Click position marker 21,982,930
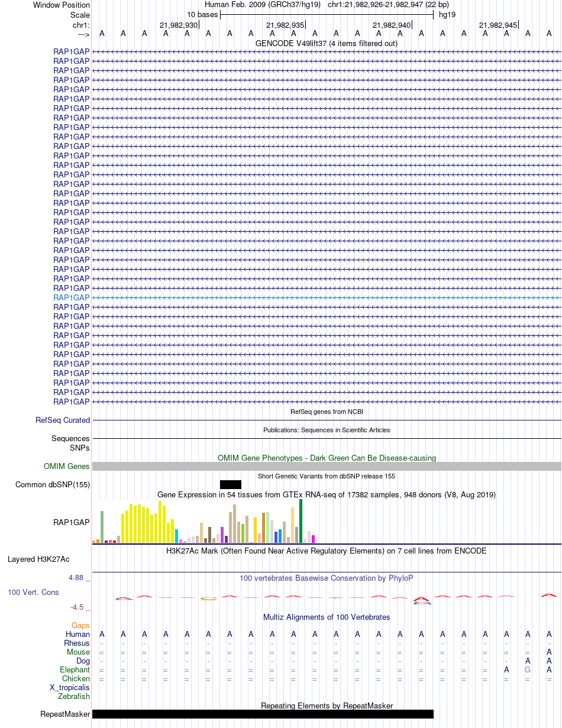Viewport: 562px width, 728px height. tap(179, 25)
